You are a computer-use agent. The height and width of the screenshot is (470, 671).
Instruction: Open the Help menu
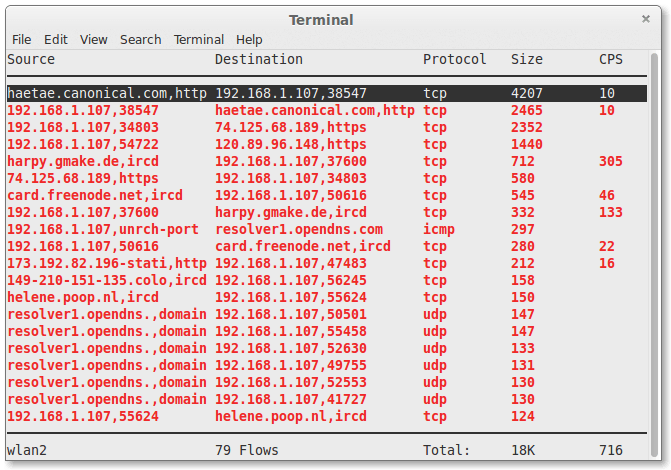pos(249,40)
